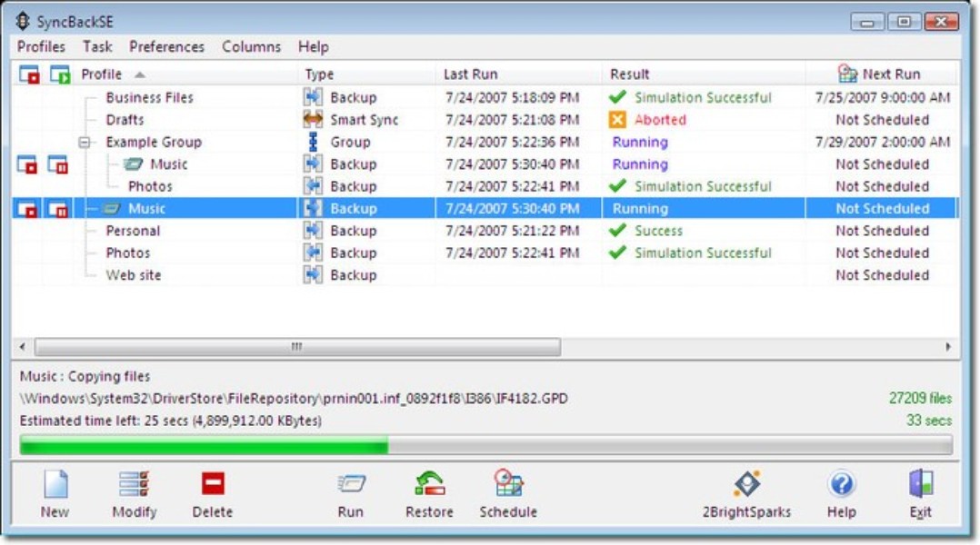980x545 pixels.
Task: Click the Stop icon for the running Music profile
Action: coord(29,208)
